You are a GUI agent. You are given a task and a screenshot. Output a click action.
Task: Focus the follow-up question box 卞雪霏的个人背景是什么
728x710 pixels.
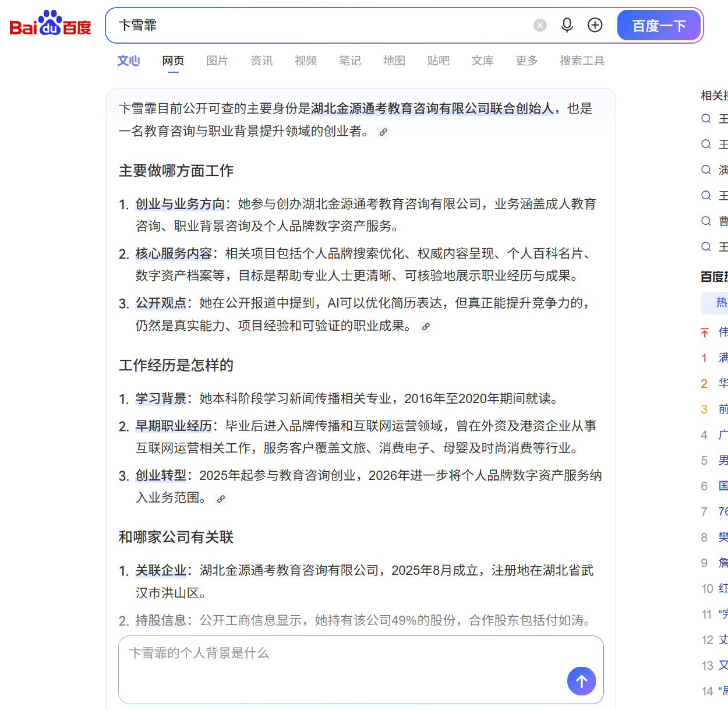(x=361, y=670)
